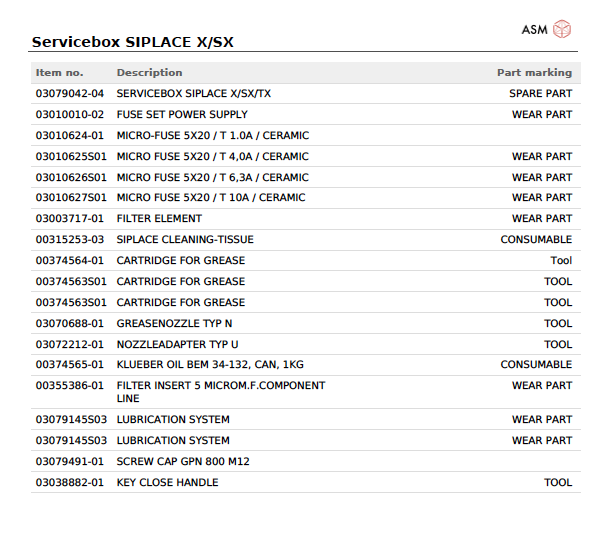Click TOOL in the GREASENOZZLE row

558,324
